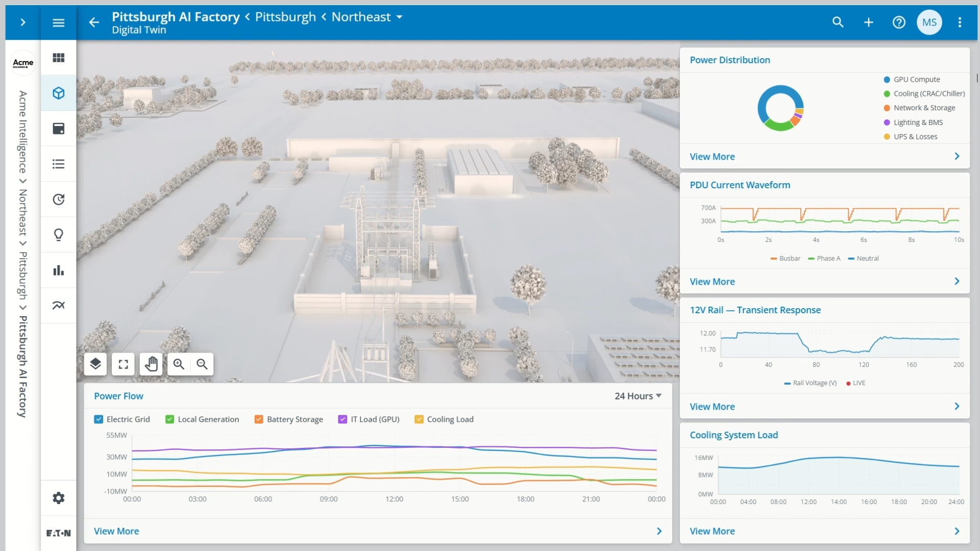Click View More under Power Flow
The width and height of the screenshot is (980, 551).
116,531
